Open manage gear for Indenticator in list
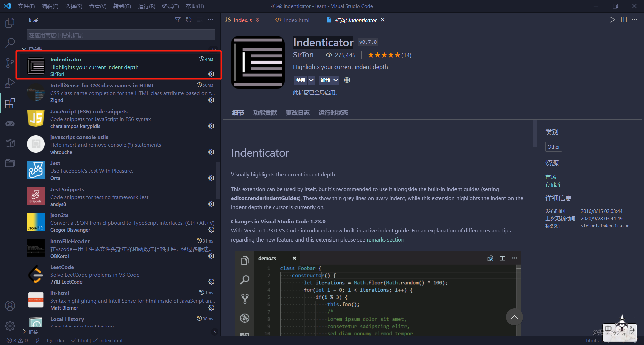The image size is (644, 345). [211, 74]
